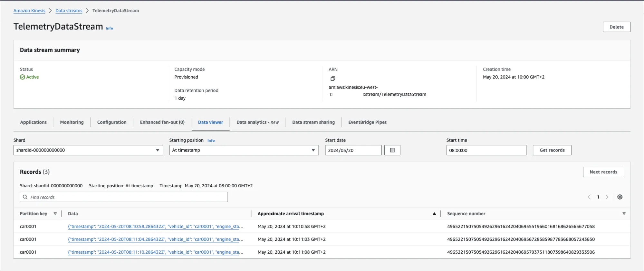Viewport: 644px width, 271px height.
Task: Click the Delete button
Action: click(616, 27)
